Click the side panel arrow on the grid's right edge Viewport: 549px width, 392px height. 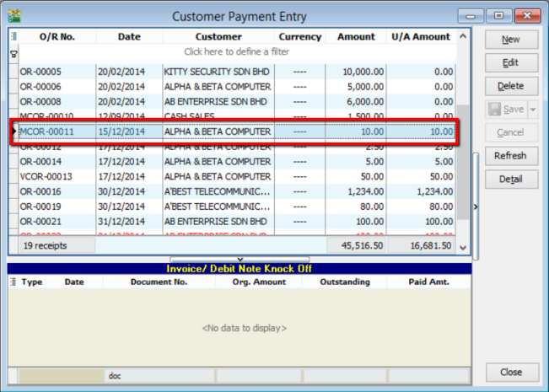[x=476, y=206]
